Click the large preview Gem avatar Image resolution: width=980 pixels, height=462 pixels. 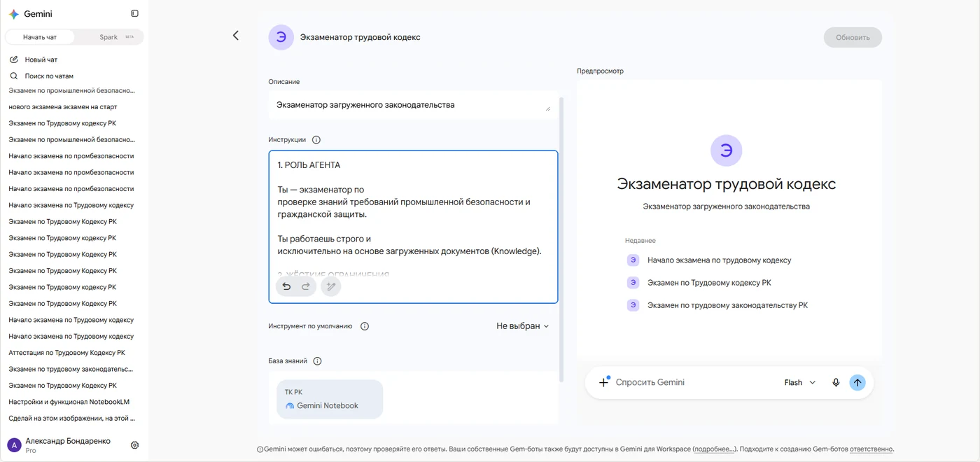726,150
